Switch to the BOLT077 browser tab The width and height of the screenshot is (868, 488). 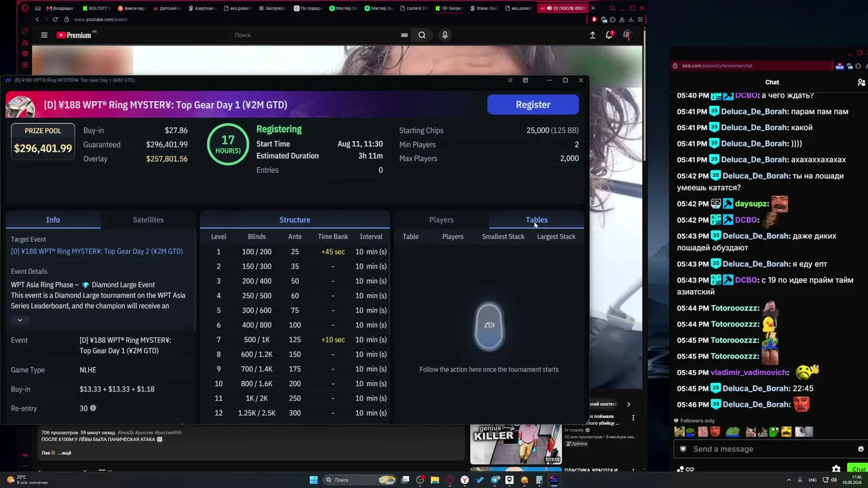96,8
